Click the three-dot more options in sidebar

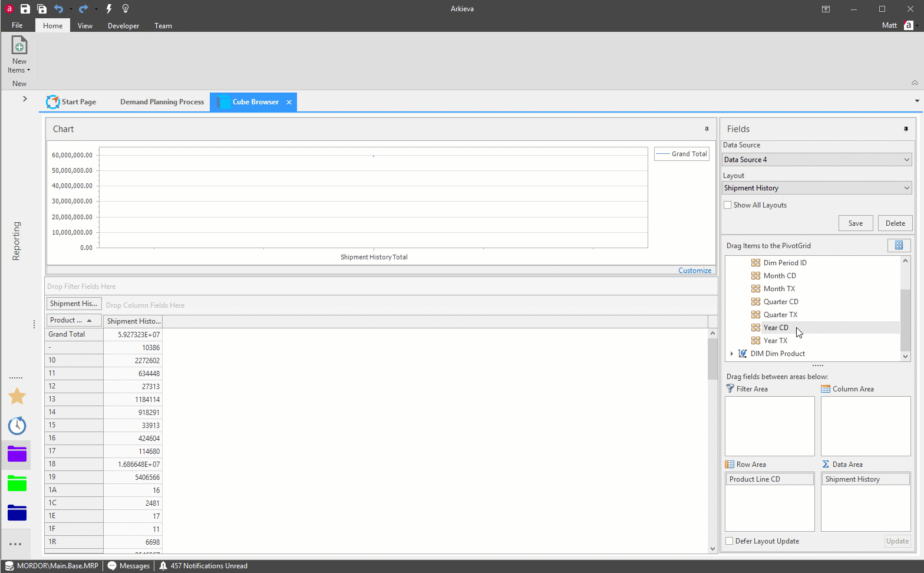pyautogui.click(x=15, y=544)
